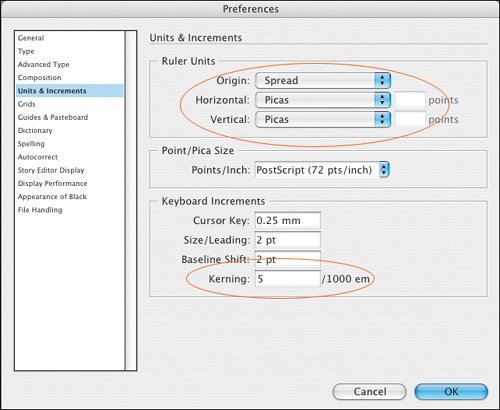Cancel the Preferences dialog
The width and height of the screenshot is (500, 410).
click(x=370, y=391)
